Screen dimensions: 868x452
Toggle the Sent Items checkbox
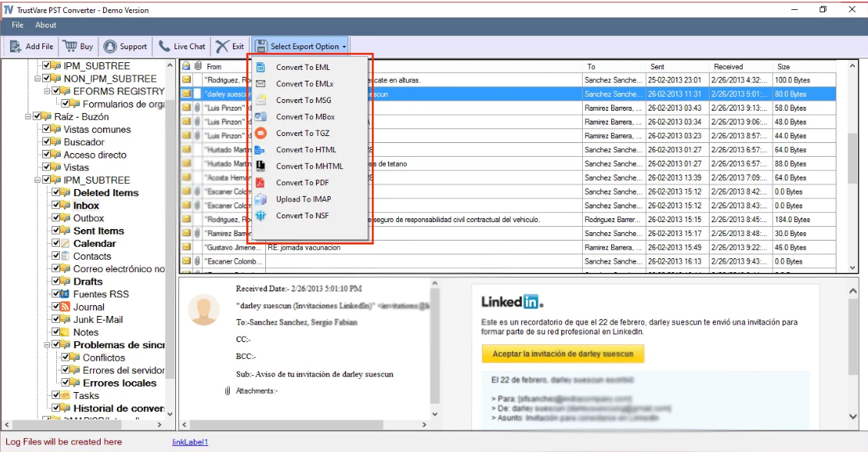click(56, 231)
